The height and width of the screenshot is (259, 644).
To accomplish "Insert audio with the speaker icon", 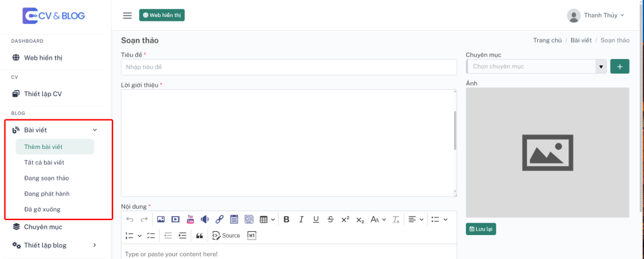I will point(205,219).
